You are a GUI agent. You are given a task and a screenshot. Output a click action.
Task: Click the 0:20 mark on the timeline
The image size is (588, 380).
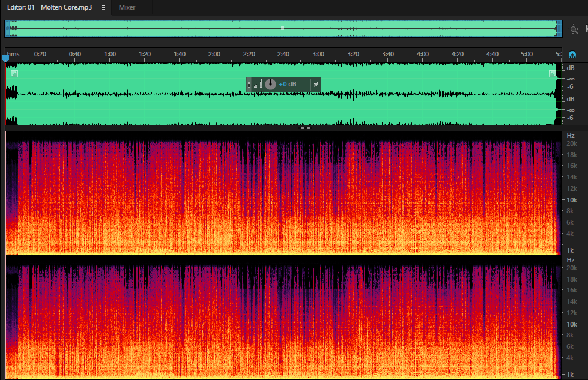point(40,54)
